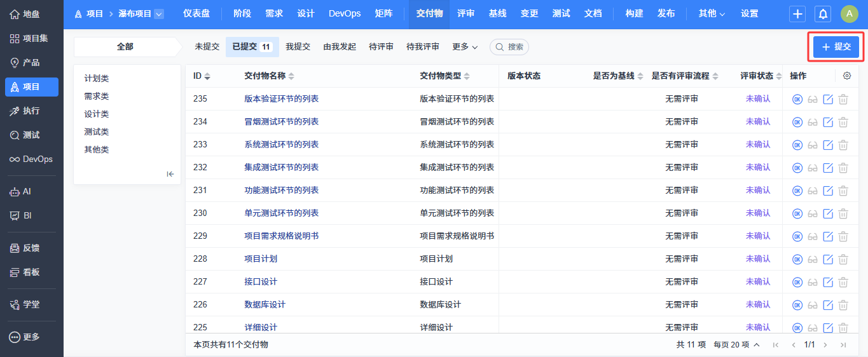
Task: Sort by 交付物名称 column header
Action: pos(269,76)
